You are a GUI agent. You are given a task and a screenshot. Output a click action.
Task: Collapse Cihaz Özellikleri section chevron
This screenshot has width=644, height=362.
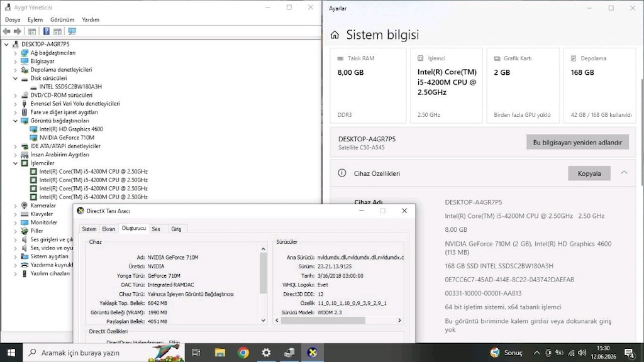click(x=624, y=173)
